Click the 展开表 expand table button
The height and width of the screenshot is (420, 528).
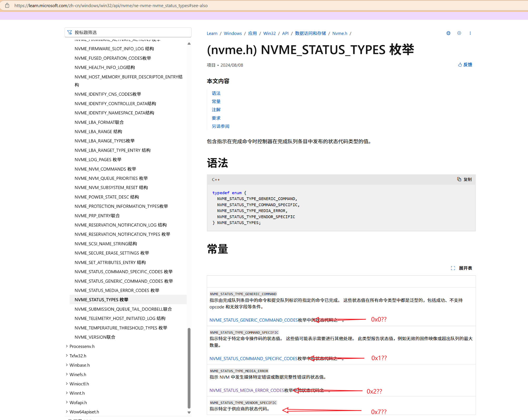click(x=461, y=268)
